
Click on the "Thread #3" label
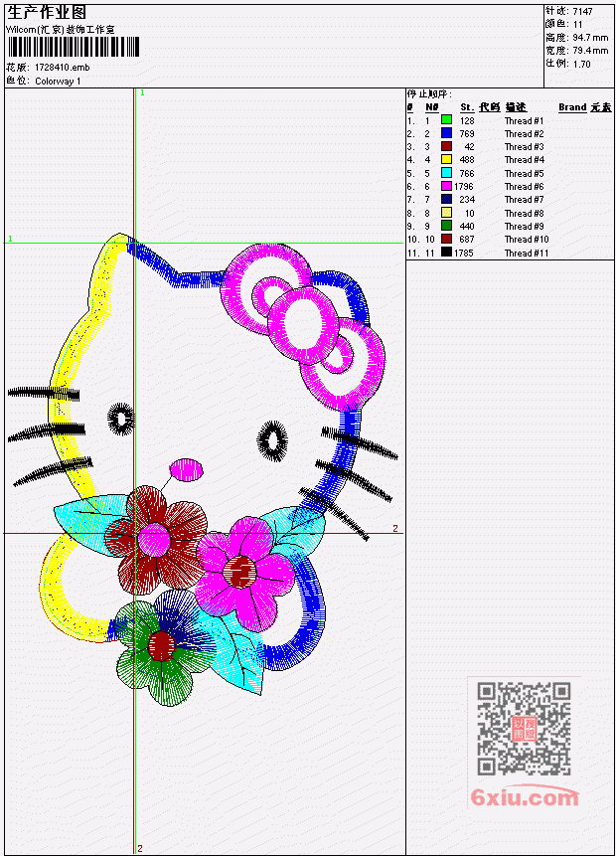(524, 147)
